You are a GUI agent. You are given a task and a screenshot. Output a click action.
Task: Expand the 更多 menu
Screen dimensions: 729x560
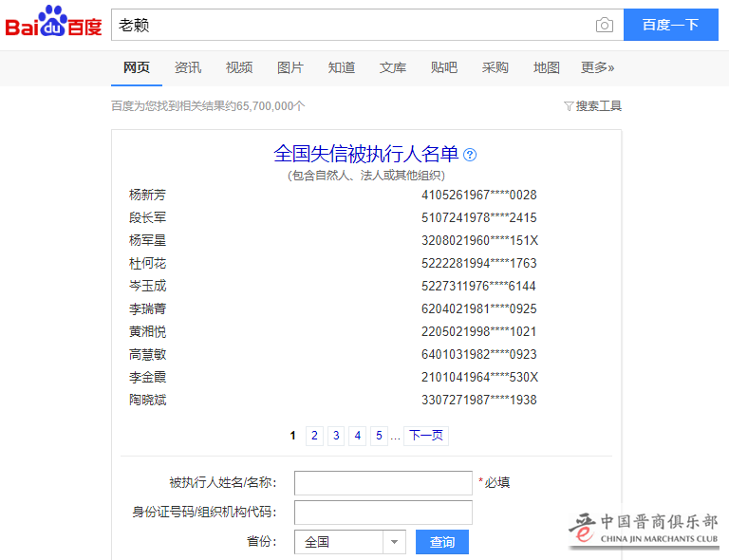coord(598,67)
